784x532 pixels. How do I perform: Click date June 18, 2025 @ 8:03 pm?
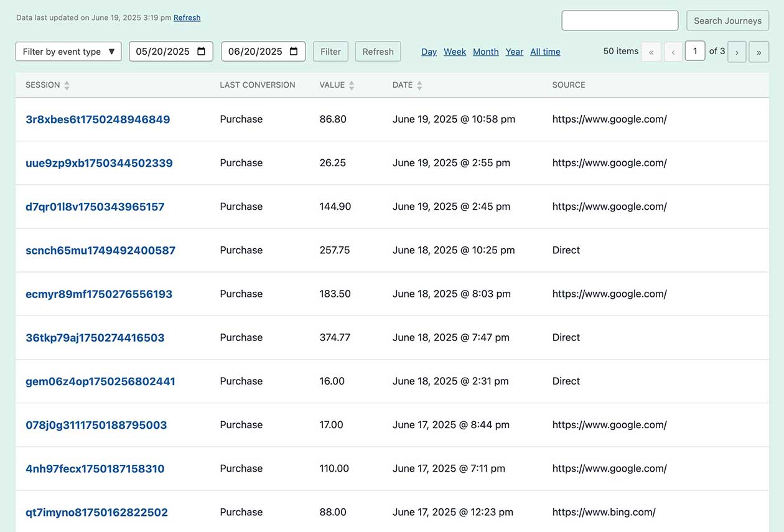[x=452, y=294]
